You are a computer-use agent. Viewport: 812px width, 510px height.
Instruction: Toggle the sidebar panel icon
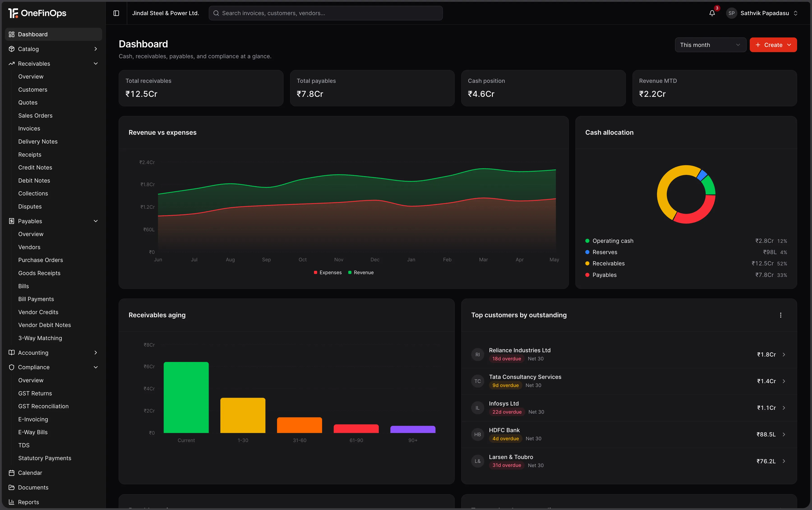[x=116, y=13]
